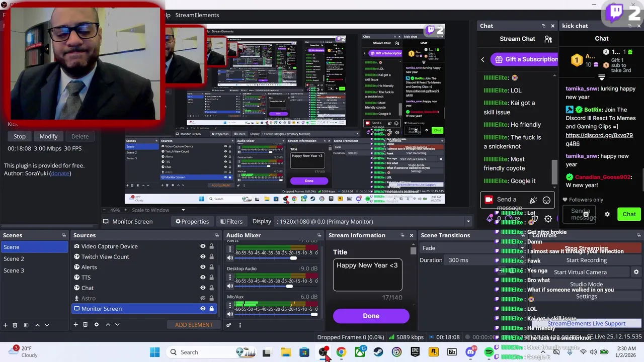Hide the Alerts source
This screenshot has width=644, height=362.
click(203, 267)
